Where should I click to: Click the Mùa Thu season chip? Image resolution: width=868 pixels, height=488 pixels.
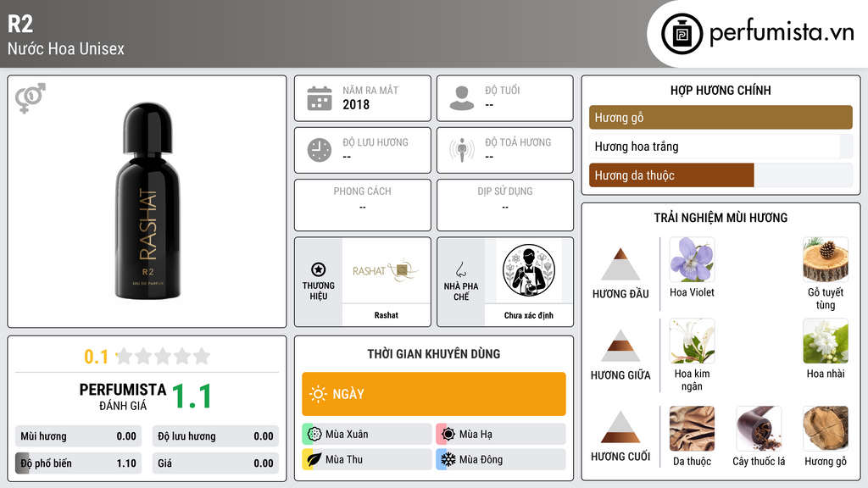366,459
